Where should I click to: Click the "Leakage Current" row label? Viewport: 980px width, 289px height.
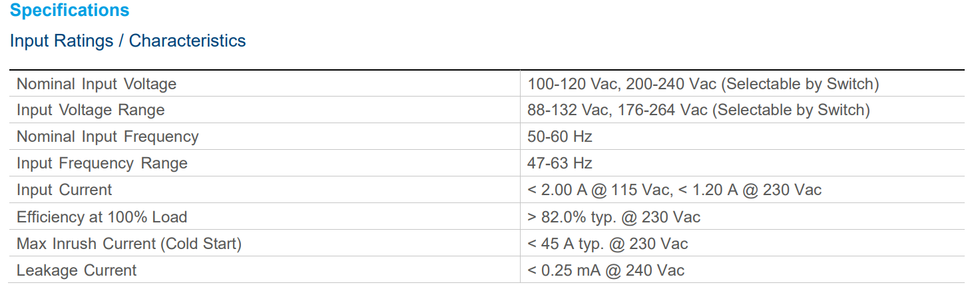coord(77,270)
